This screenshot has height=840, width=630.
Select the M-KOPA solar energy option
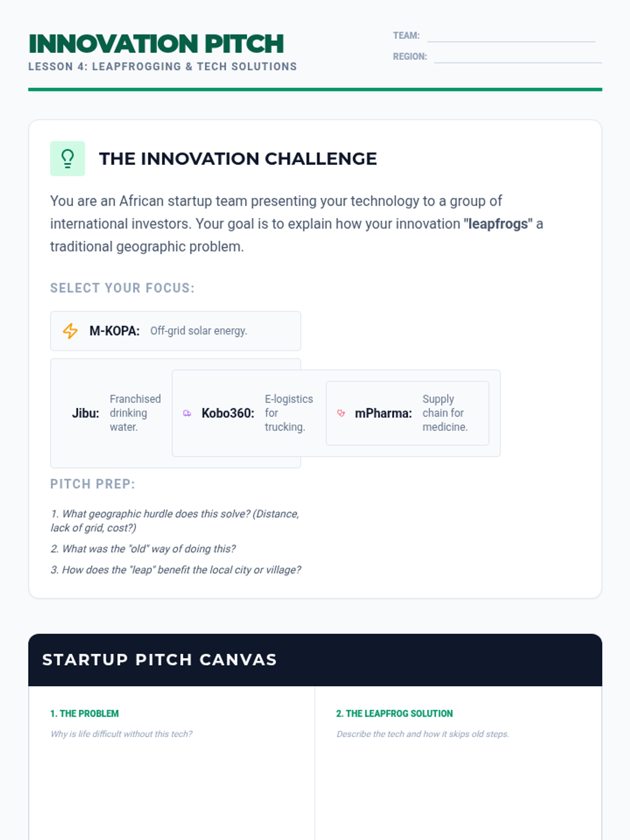pyautogui.click(x=175, y=331)
